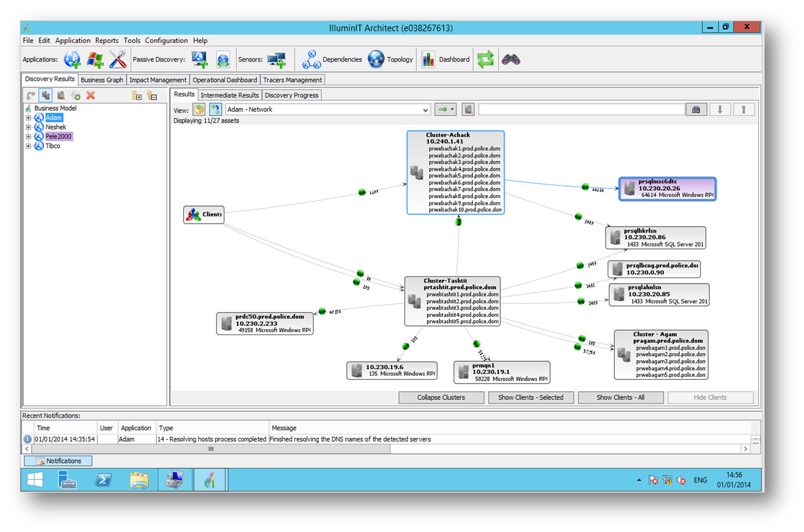Click the add Windows application icon
Screen dimensions: 804x532
point(95,59)
